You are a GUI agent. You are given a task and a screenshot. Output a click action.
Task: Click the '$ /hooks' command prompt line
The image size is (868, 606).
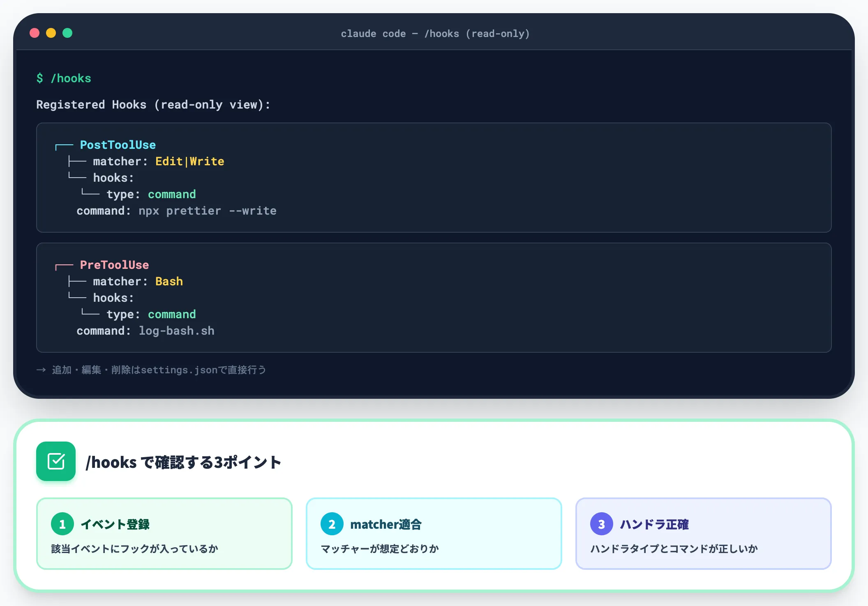[x=64, y=78]
